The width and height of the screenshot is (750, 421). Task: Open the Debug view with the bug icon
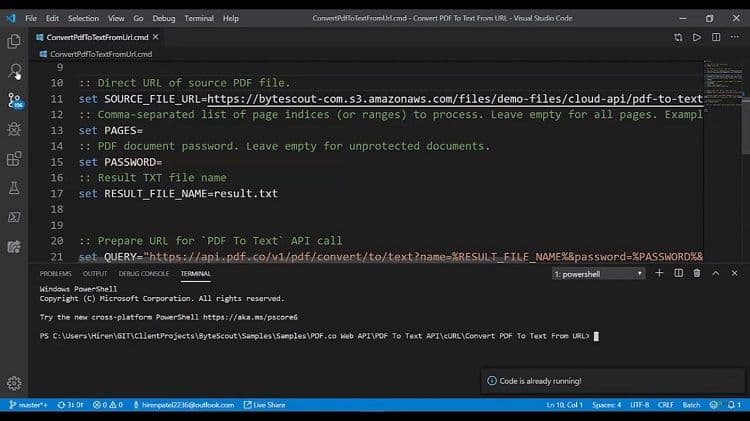(x=14, y=129)
